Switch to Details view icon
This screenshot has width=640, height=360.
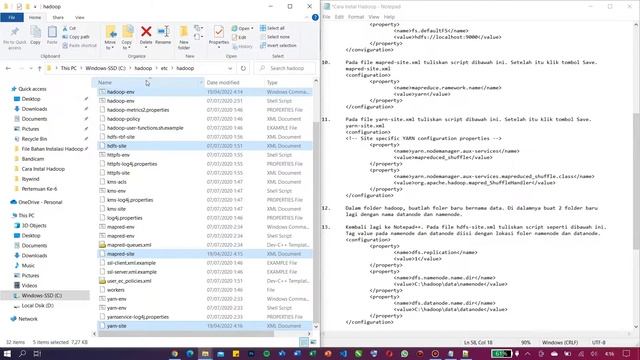coord(304,342)
